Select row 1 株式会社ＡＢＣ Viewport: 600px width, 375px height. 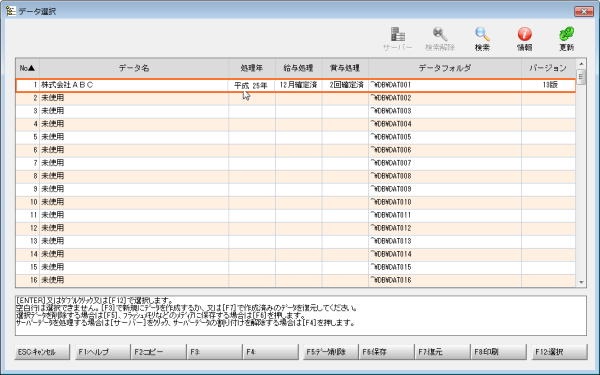coord(295,85)
